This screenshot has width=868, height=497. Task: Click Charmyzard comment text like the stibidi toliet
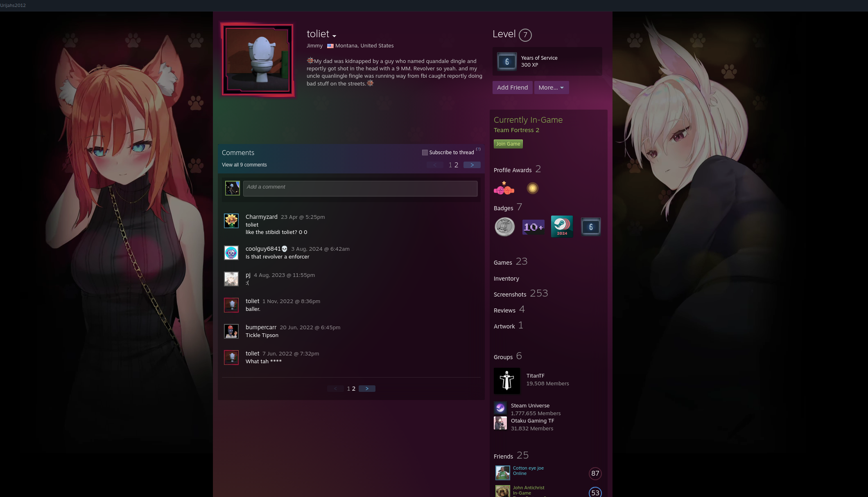tap(276, 232)
